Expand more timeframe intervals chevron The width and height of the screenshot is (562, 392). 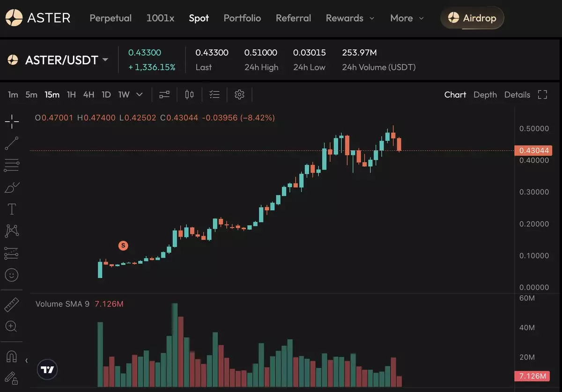(x=140, y=94)
